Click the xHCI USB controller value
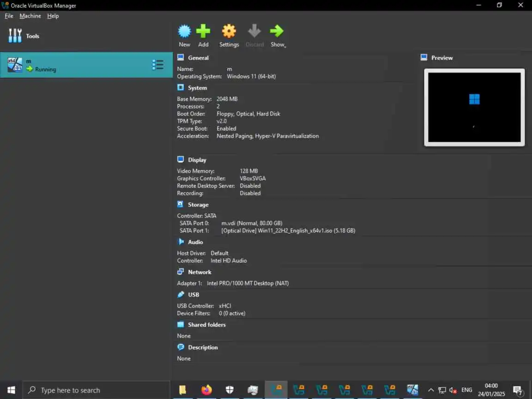Viewport: 532px width, 399px height. [x=225, y=306]
